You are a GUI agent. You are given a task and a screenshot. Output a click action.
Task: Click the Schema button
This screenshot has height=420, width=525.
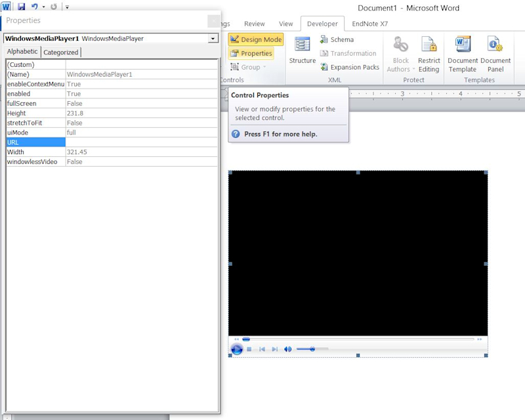tap(337, 39)
